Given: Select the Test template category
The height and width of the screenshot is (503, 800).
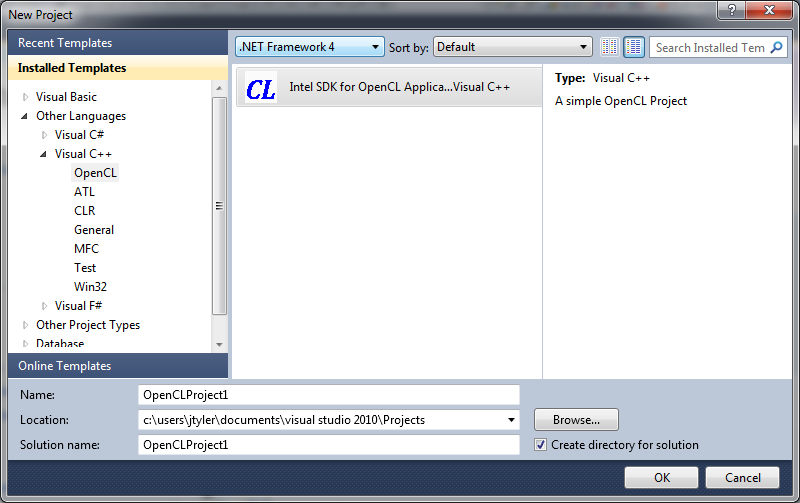Looking at the screenshot, I should (85, 268).
